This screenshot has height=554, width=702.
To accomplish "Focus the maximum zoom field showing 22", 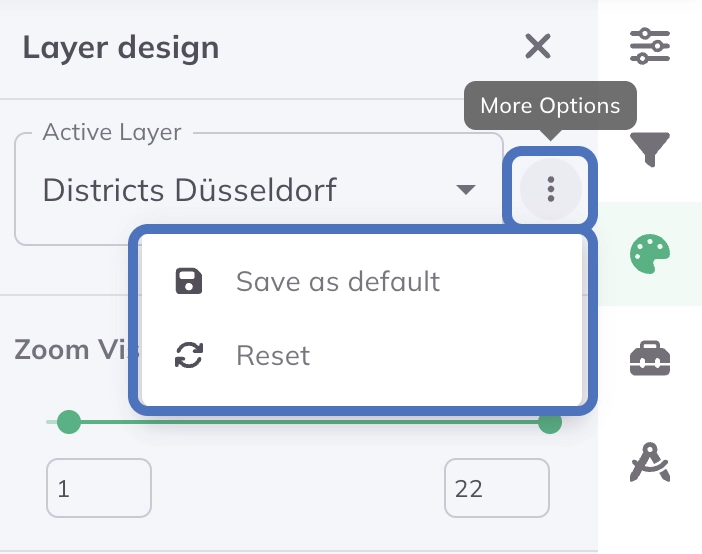I will point(497,488).
